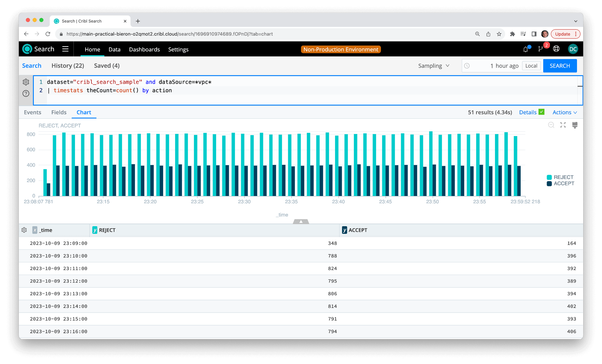Expand the chart to fullscreen
The width and height of the screenshot is (602, 364).
pos(563,125)
